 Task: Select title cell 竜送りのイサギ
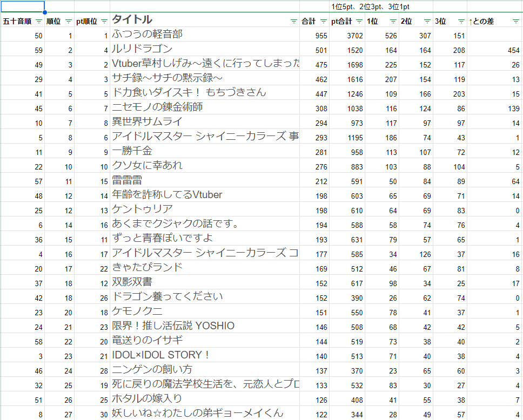pyautogui.click(x=204, y=341)
